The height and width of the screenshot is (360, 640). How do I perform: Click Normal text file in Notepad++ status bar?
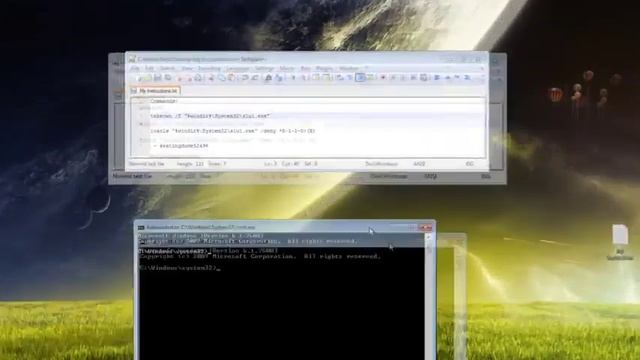click(147, 164)
